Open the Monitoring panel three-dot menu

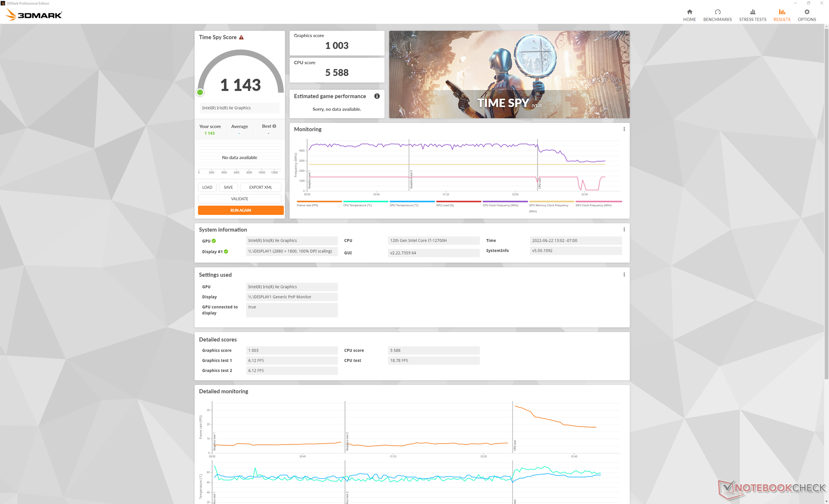click(624, 129)
